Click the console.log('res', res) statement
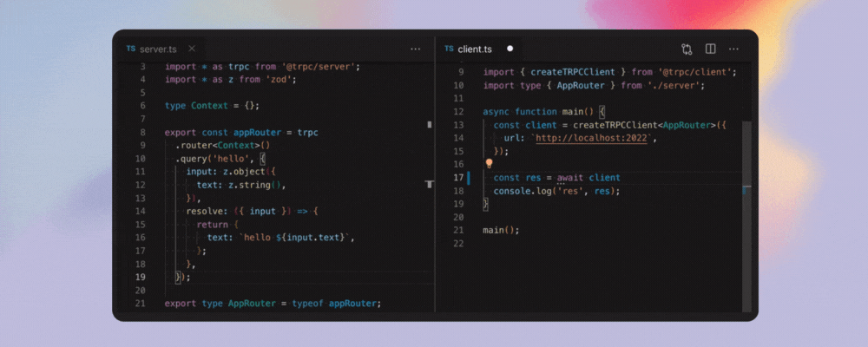The width and height of the screenshot is (868, 347). [556, 191]
